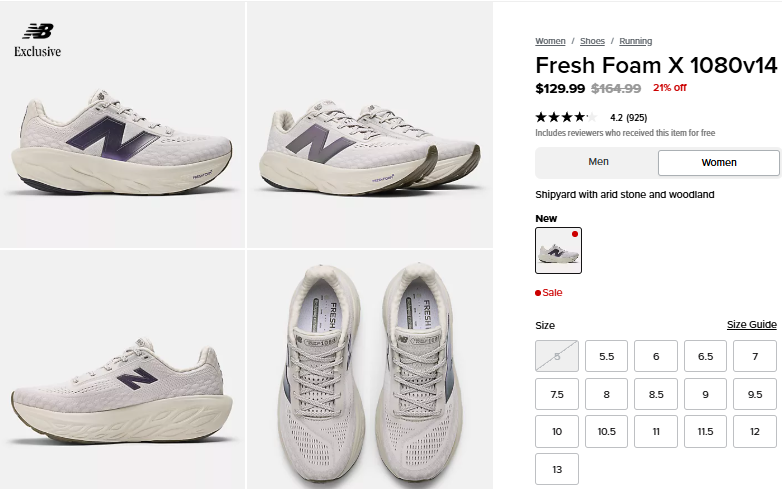Pick size 7
The height and width of the screenshot is (489, 782).
[x=755, y=357]
